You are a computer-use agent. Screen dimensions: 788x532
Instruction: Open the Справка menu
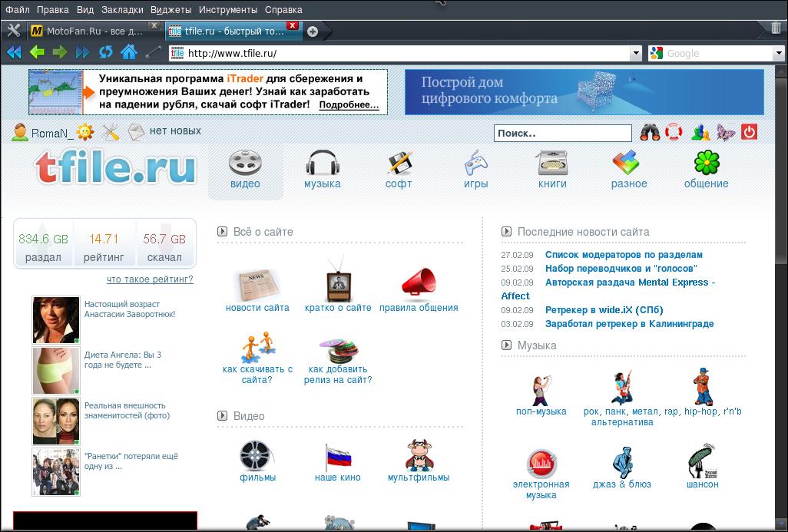click(x=283, y=9)
